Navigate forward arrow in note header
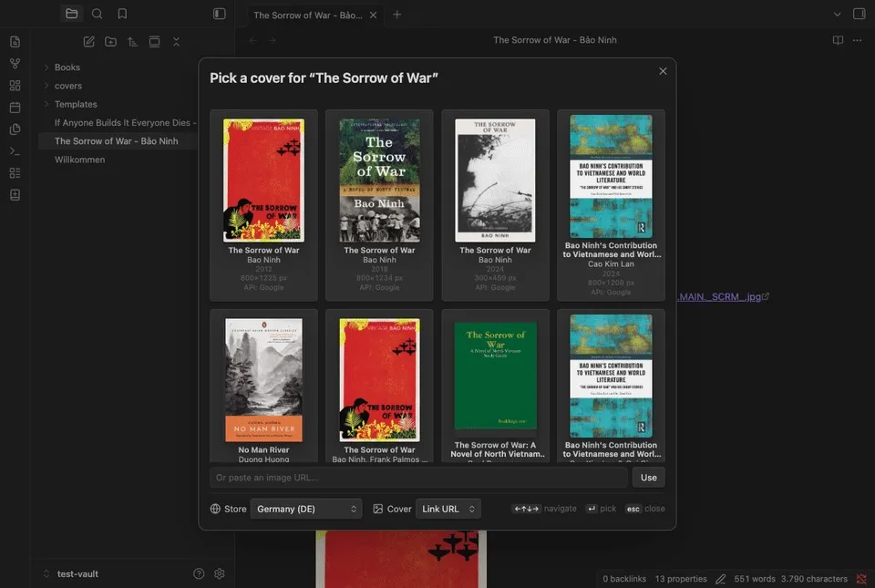Image resolution: width=875 pixels, height=588 pixels. point(273,40)
